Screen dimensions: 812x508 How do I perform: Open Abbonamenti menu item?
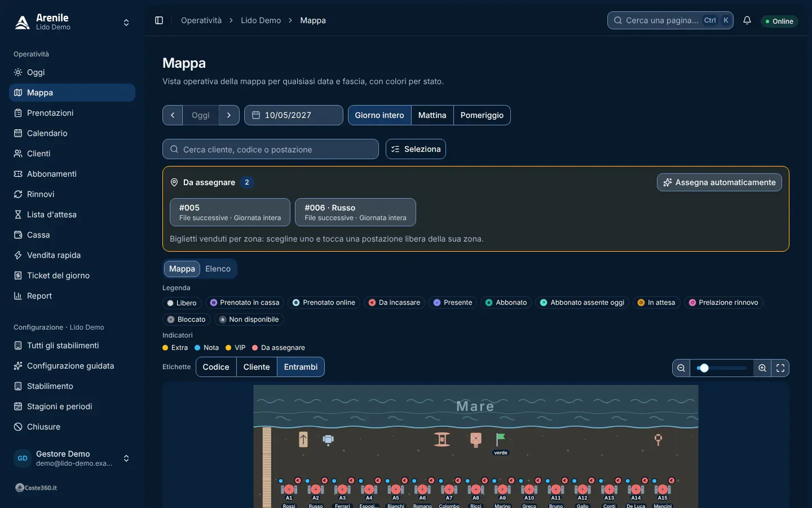pyautogui.click(x=72, y=174)
